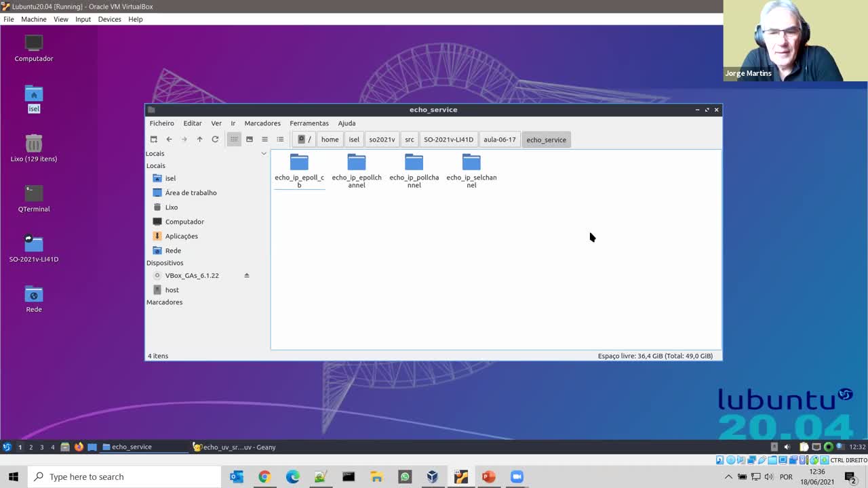The width and height of the screenshot is (868, 488).
Task: Open the Ferramentas menu
Action: click(x=309, y=123)
